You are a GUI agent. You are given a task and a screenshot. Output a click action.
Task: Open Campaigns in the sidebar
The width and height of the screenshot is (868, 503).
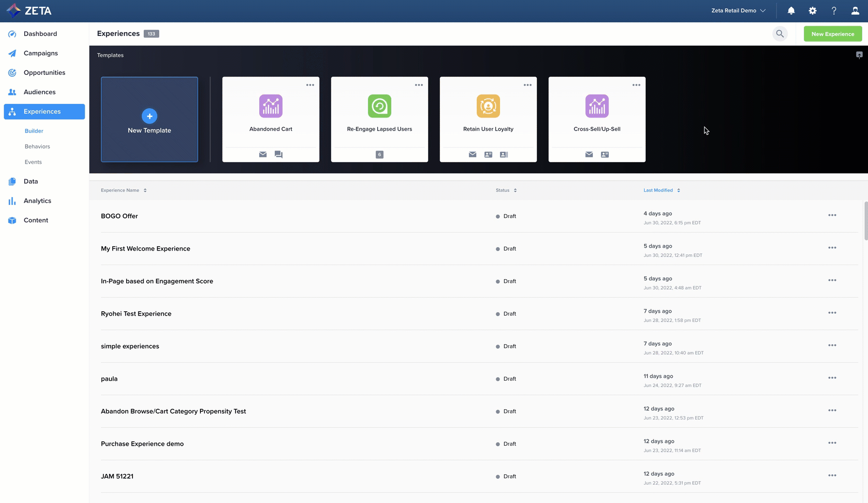coord(41,53)
